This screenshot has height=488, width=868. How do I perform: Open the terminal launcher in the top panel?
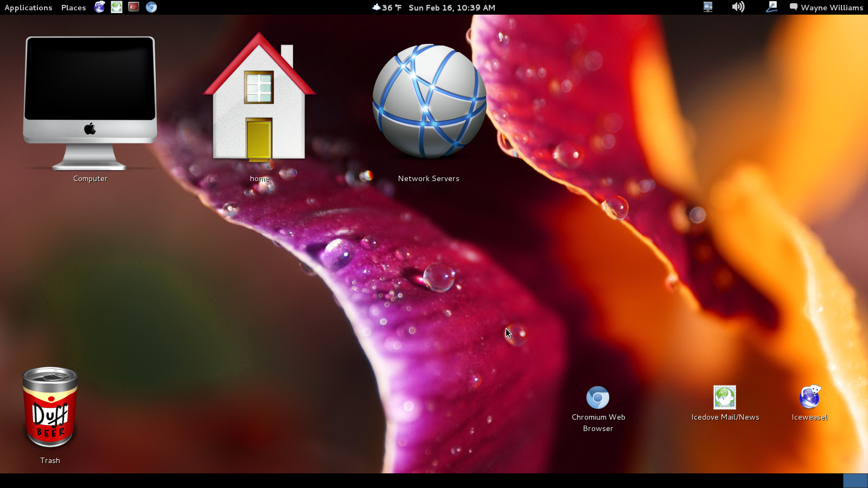pos(133,7)
